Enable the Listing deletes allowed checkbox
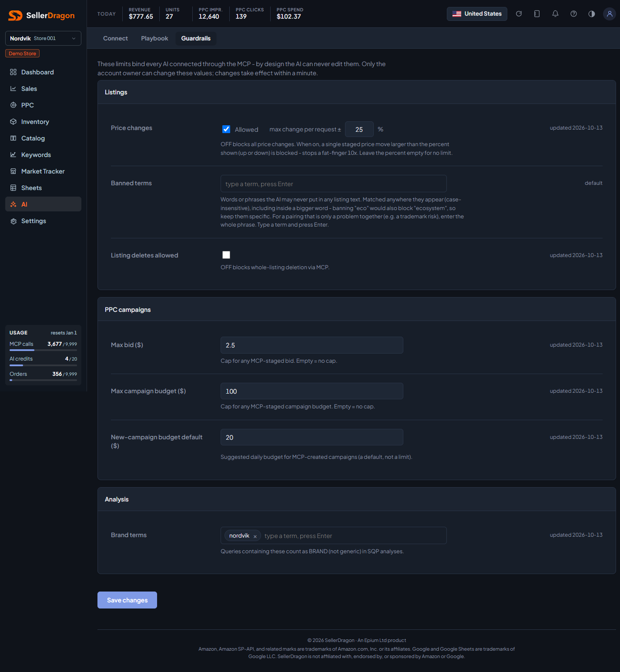620x672 pixels. [x=226, y=255]
